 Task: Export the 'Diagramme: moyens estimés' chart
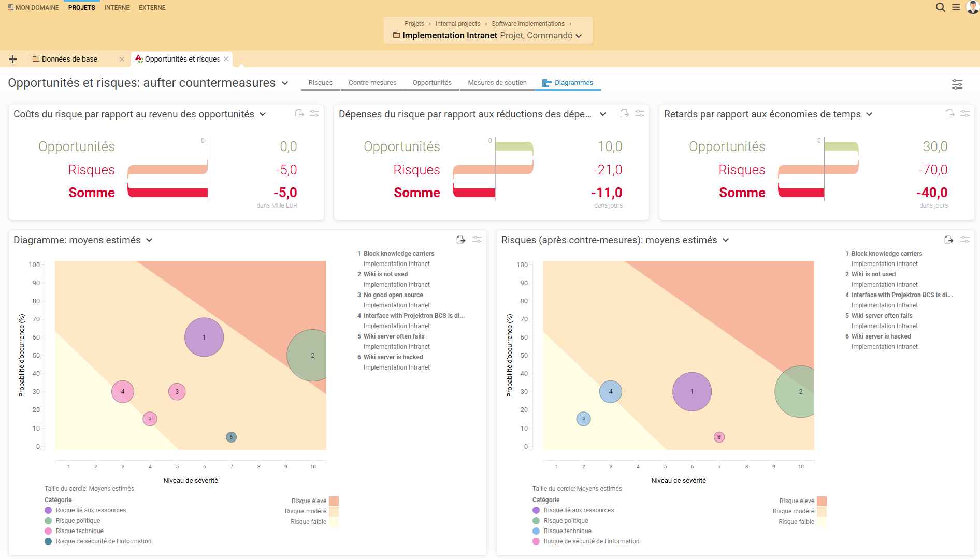pos(460,240)
